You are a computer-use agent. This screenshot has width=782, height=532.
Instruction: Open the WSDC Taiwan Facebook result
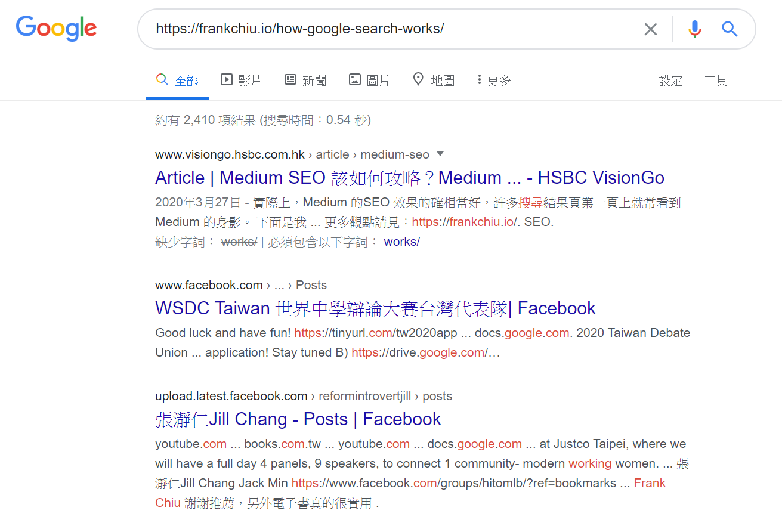(375, 308)
